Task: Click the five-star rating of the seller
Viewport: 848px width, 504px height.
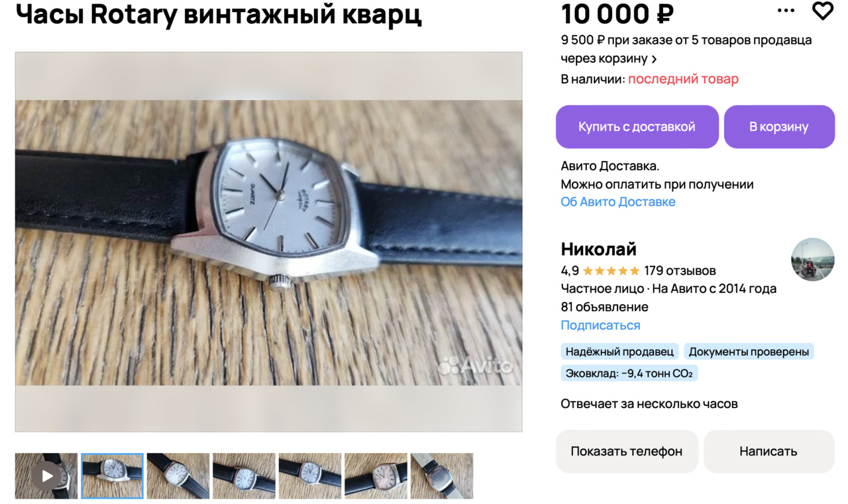Action: pyautogui.click(x=611, y=271)
